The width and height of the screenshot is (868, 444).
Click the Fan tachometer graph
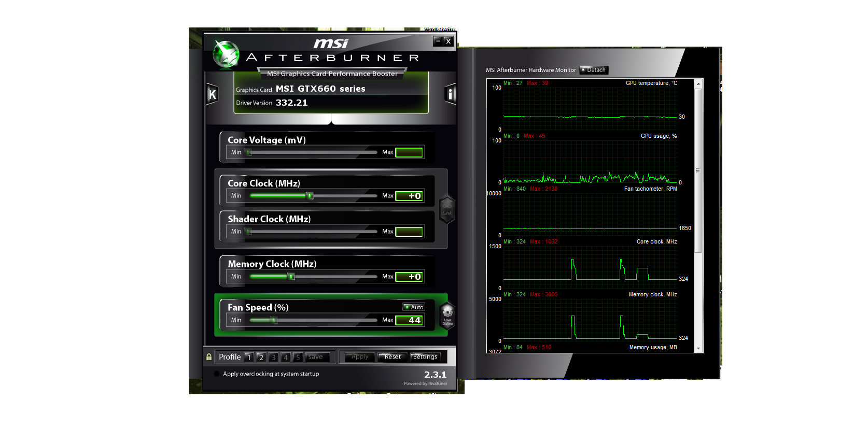pyautogui.click(x=590, y=214)
